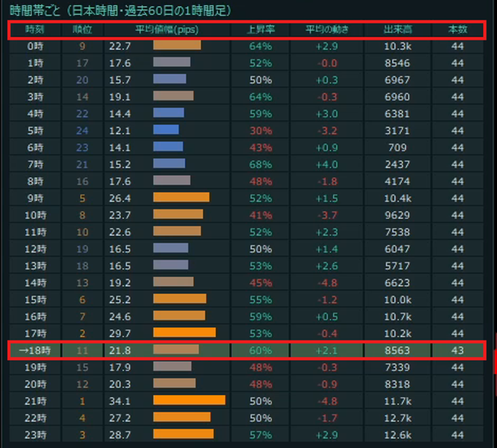This screenshot has width=497, height=448.
Task: Click the 9時 time cell
Action: (x=35, y=198)
